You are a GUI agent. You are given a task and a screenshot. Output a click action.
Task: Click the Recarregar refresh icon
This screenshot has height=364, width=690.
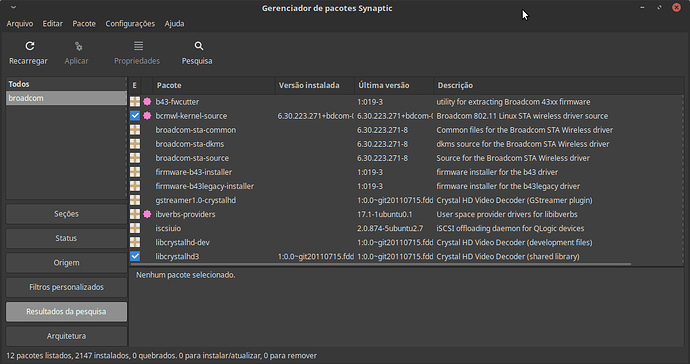29,46
